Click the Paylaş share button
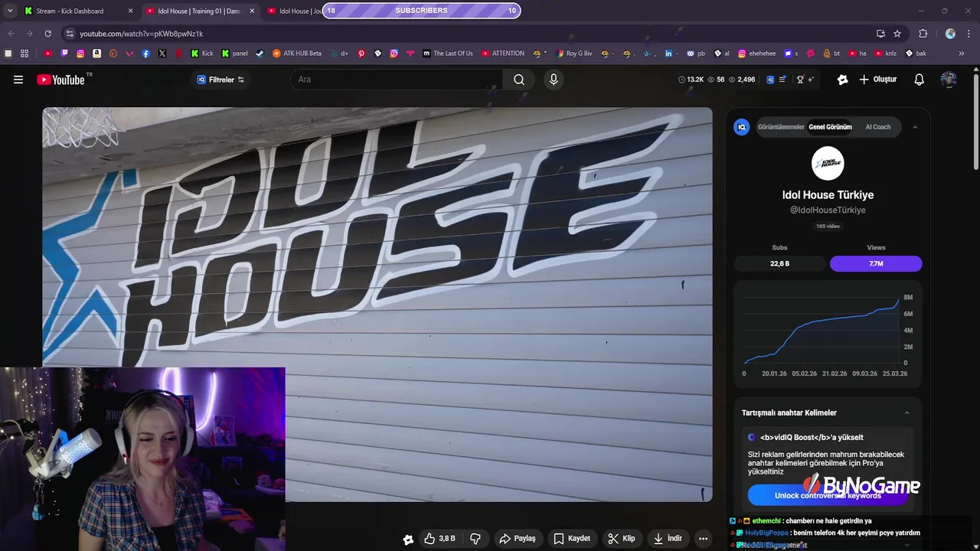This screenshot has height=551, width=980. 518,539
